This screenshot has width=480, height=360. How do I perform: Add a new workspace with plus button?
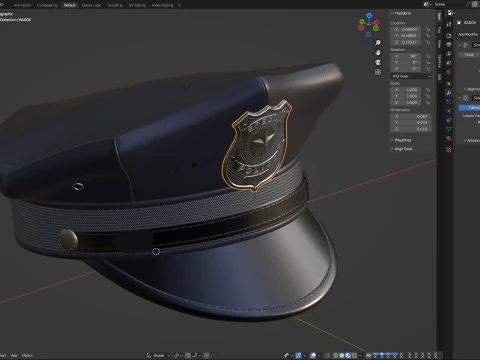point(179,5)
